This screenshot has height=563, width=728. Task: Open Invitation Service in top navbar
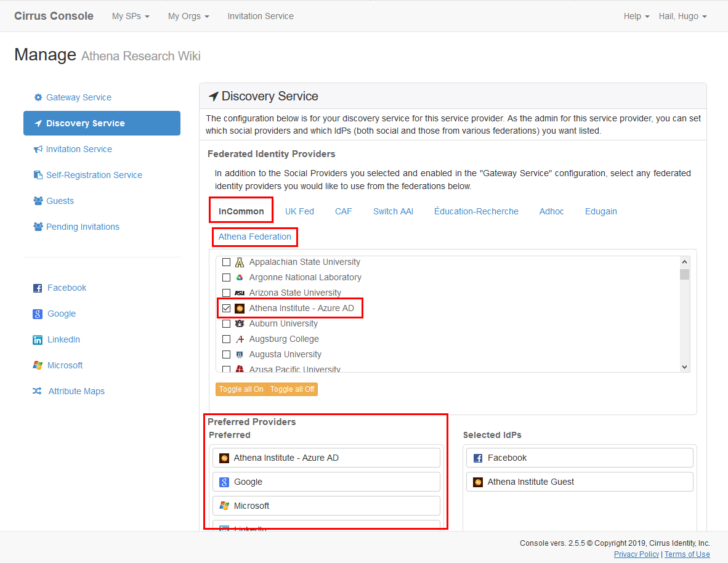261,16
